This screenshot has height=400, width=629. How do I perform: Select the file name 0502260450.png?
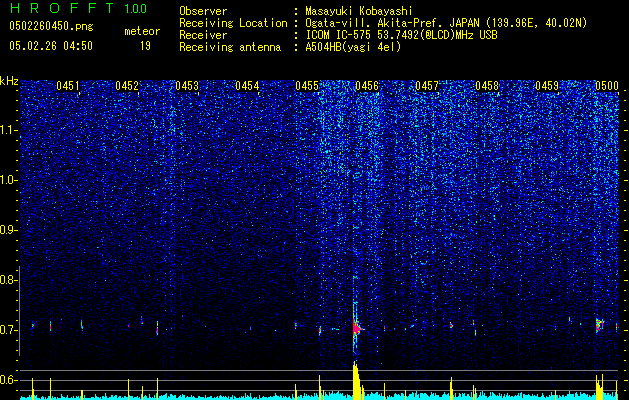click(x=51, y=26)
